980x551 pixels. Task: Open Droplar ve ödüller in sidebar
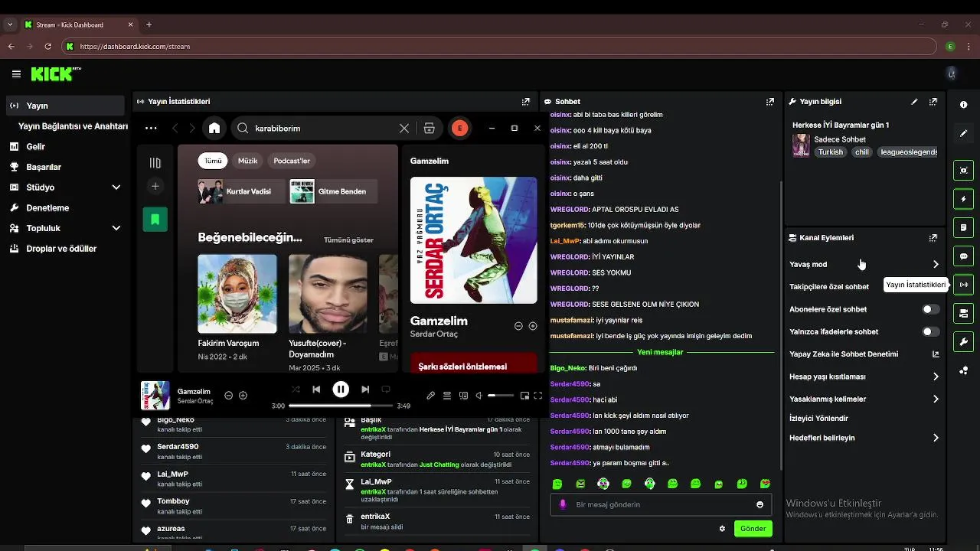65,249
